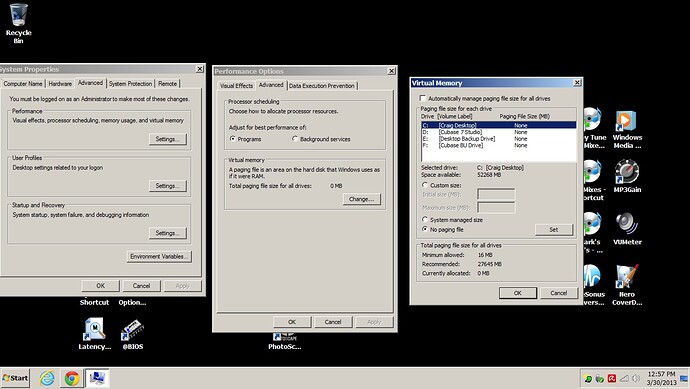Click the volume speaker tray icon
Image resolution: width=690 pixels, height=389 pixels.
[x=636, y=378]
